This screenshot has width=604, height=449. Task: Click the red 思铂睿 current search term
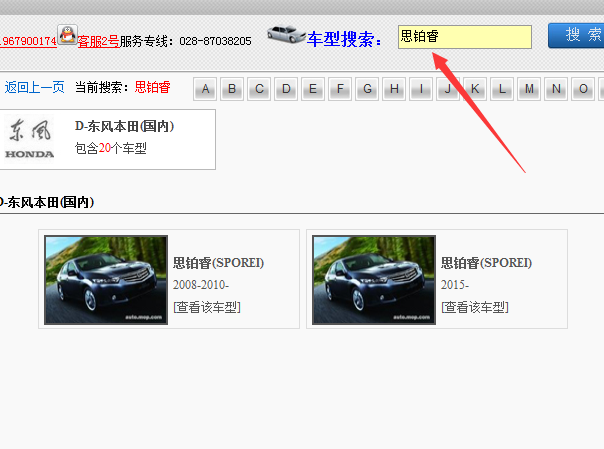point(153,87)
